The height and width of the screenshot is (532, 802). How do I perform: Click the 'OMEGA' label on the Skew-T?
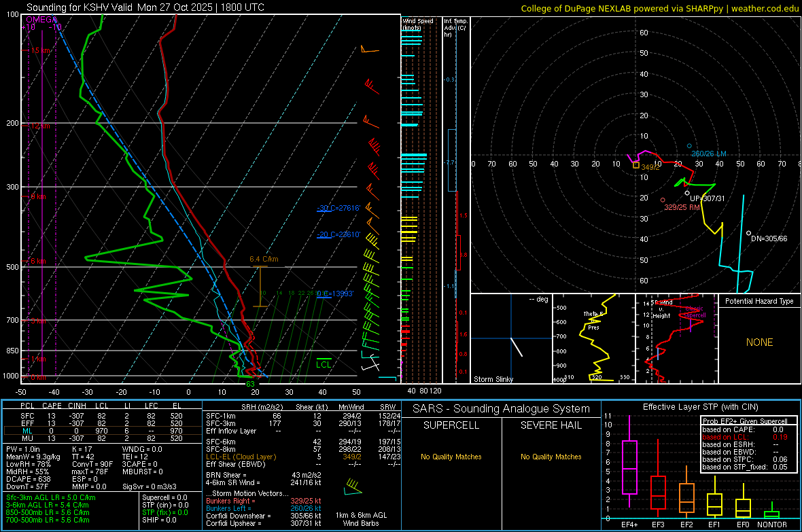click(x=41, y=20)
